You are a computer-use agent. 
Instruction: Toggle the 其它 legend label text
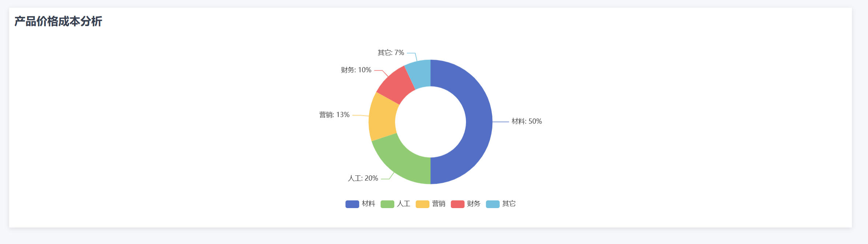click(x=509, y=204)
